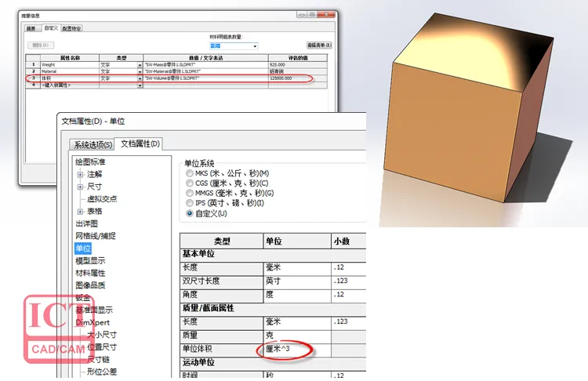Close the 摘要信息 window

point(326,14)
